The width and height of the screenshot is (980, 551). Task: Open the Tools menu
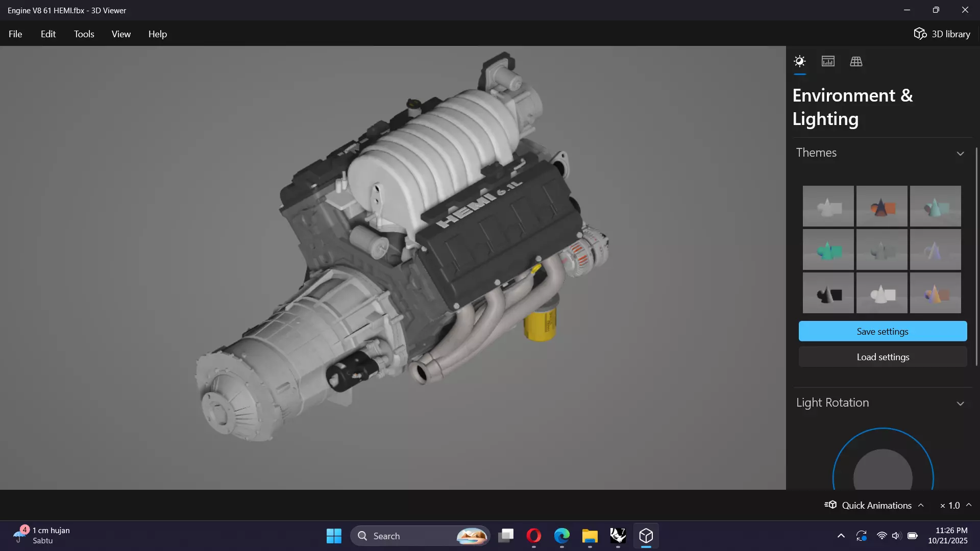click(x=84, y=34)
